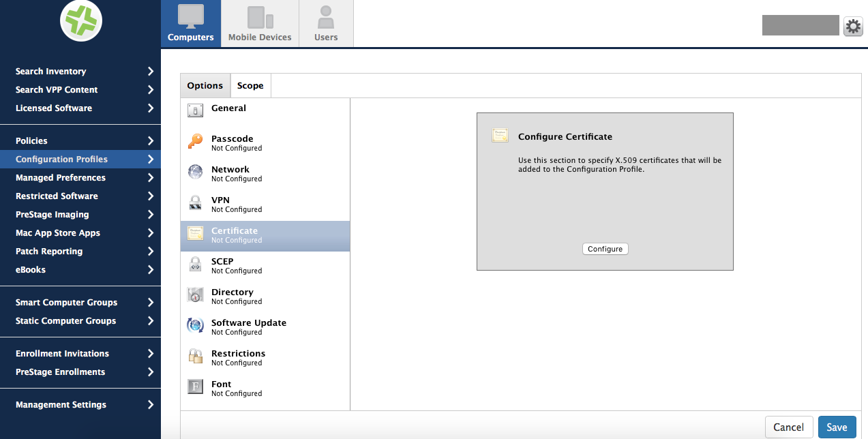The image size is (868, 439).
Task: Expand PreStage Imaging chevron
Action: tap(151, 214)
